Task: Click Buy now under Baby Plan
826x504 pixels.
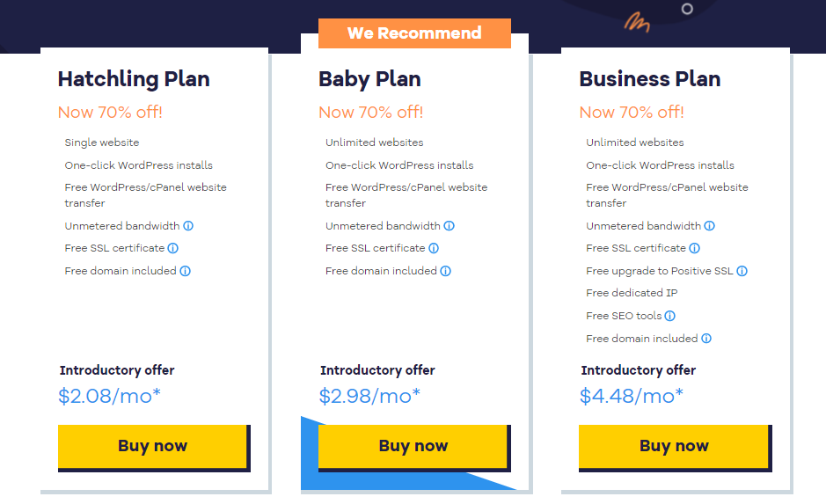Action: click(x=414, y=448)
